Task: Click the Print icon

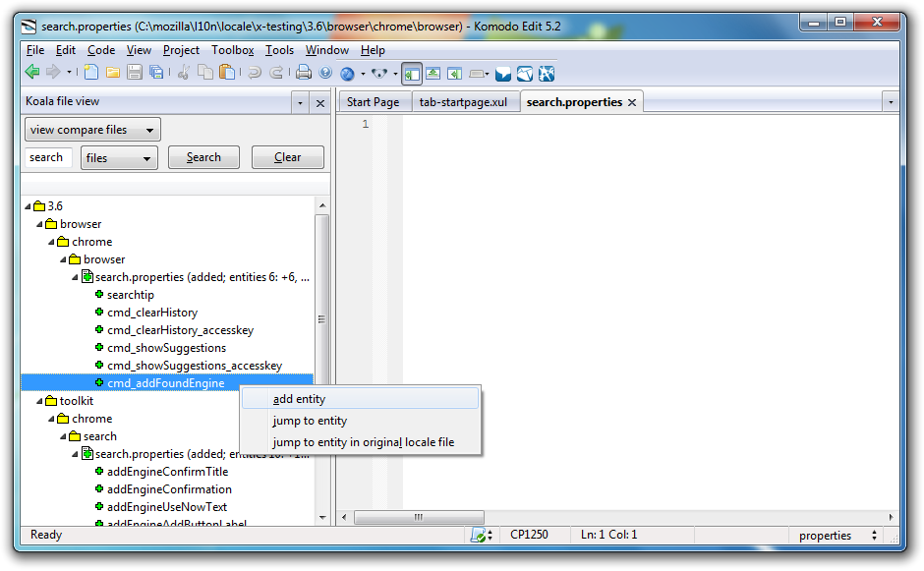Action: 304,73
